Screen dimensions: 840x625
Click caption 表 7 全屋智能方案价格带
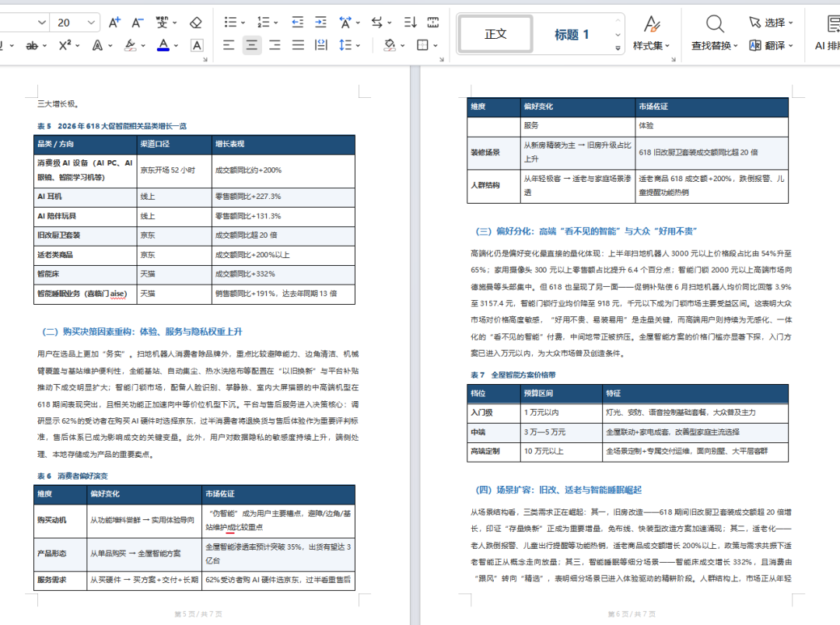(x=513, y=375)
